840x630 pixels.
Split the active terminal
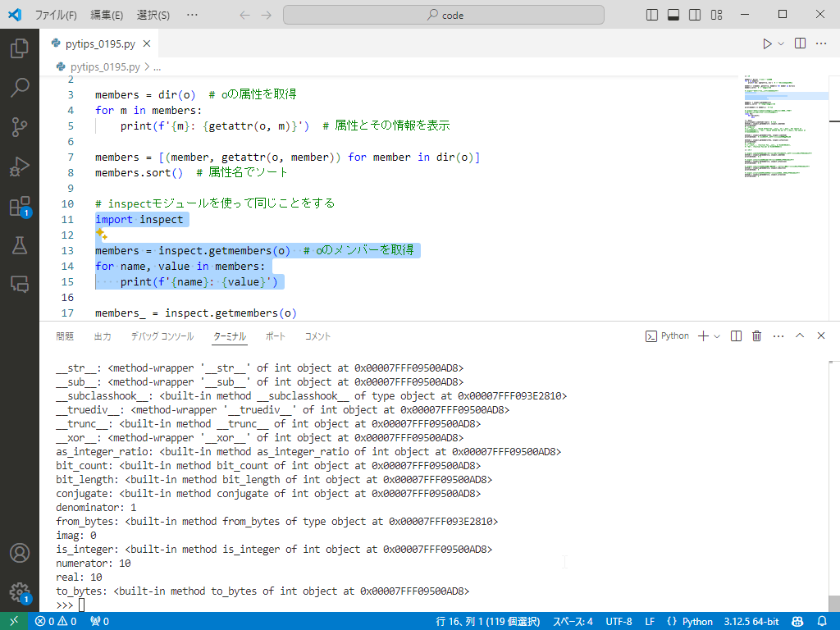tap(736, 336)
